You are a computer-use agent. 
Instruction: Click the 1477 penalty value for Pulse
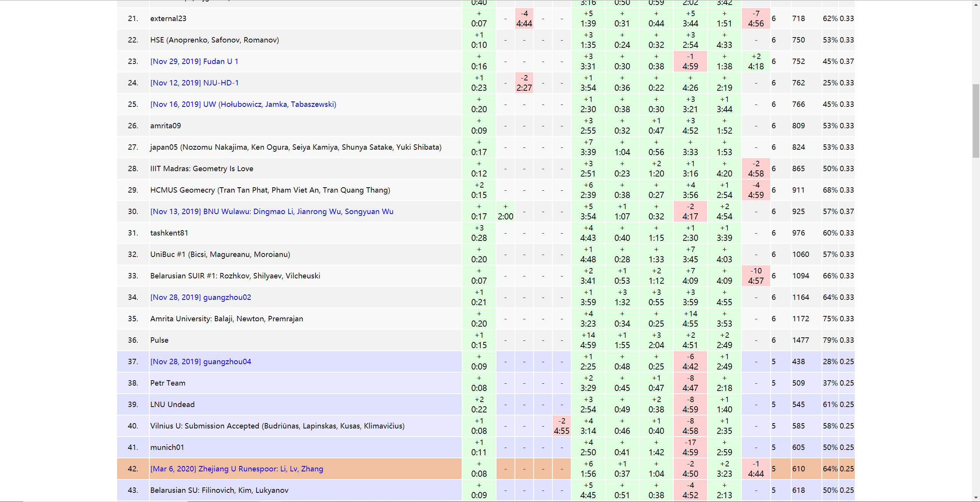tap(800, 340)
